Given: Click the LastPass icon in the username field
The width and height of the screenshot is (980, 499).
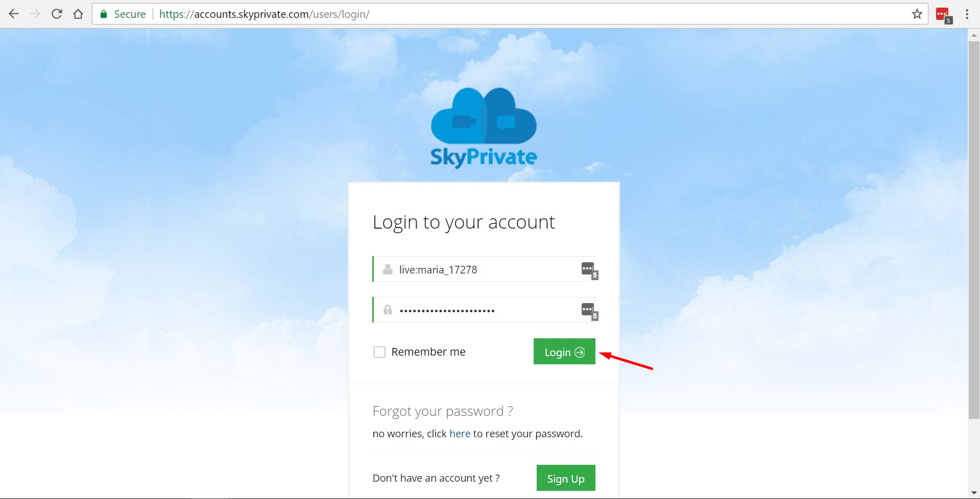Looking at the screenshot, I should (588, 268).
